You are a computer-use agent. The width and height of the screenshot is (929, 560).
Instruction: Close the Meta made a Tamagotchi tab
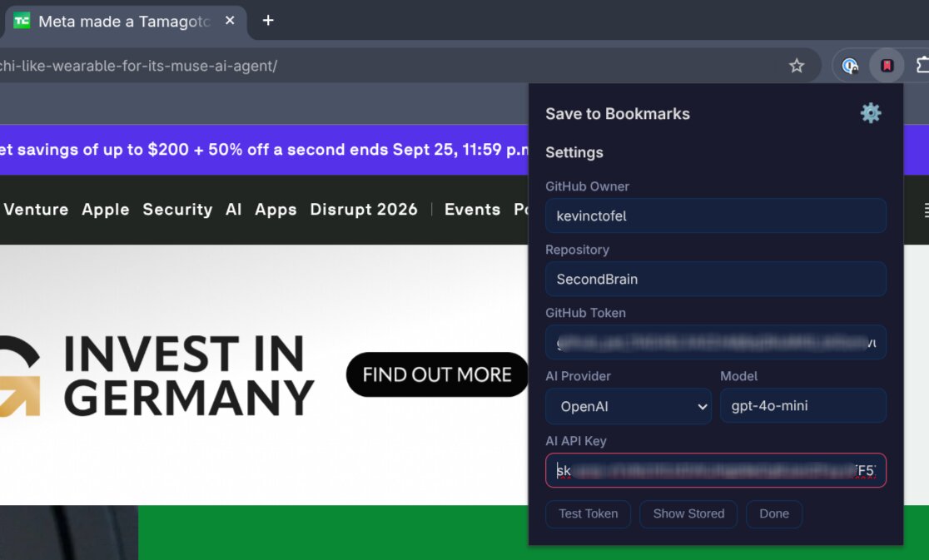coord(230,21)
